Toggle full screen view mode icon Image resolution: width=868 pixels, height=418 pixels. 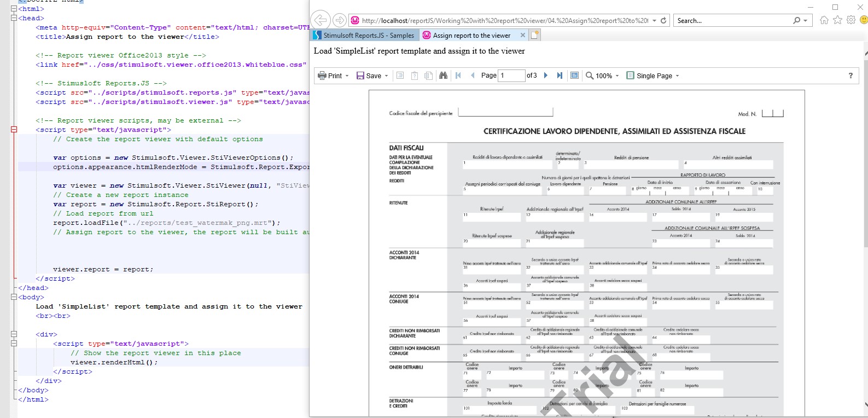(x=574, y=76)
